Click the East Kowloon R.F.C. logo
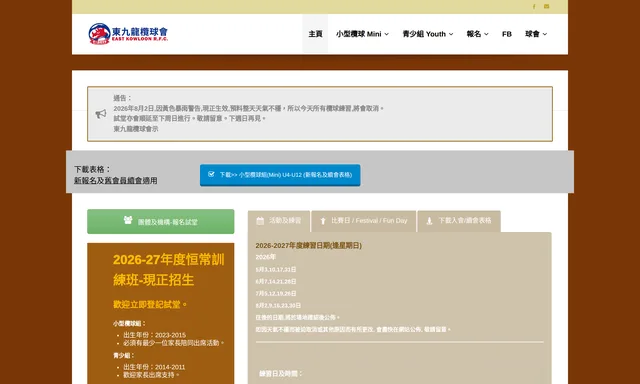 [128, 34]
